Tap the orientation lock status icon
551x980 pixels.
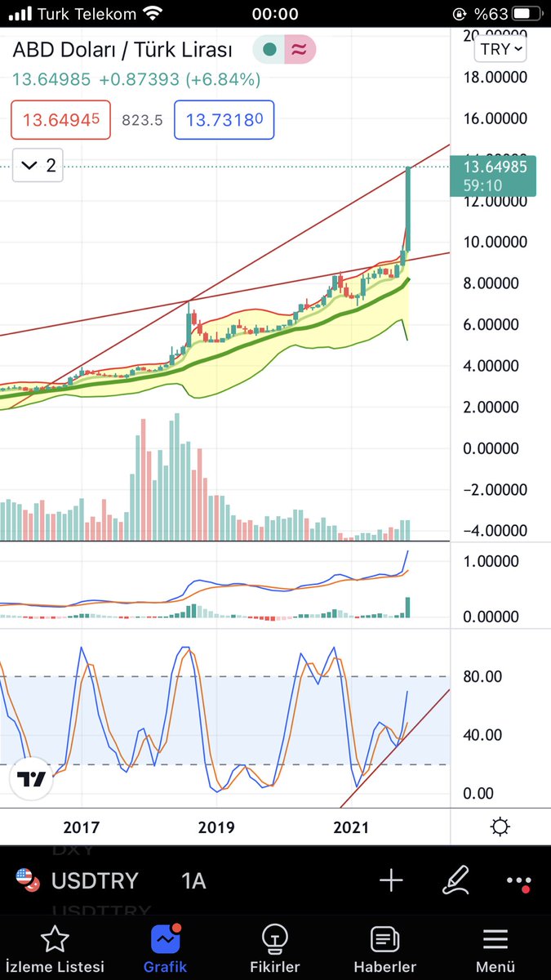tap(460, 14)
